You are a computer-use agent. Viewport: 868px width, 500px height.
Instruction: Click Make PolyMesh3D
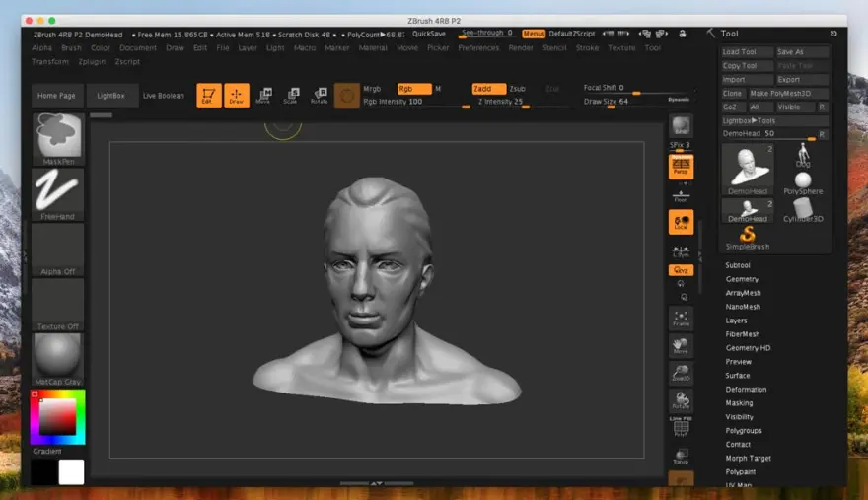pos(788,93)
